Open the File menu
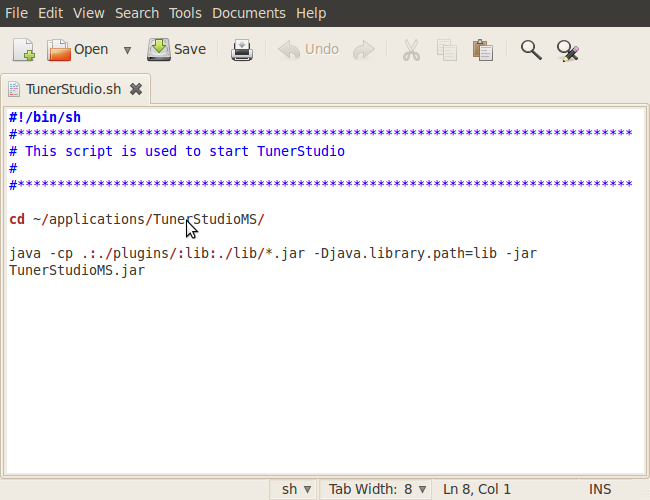 [x=17, y=13]
